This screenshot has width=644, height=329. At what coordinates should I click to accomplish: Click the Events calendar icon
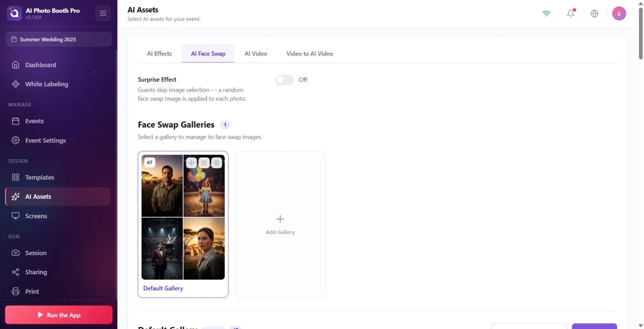(16, 121)
